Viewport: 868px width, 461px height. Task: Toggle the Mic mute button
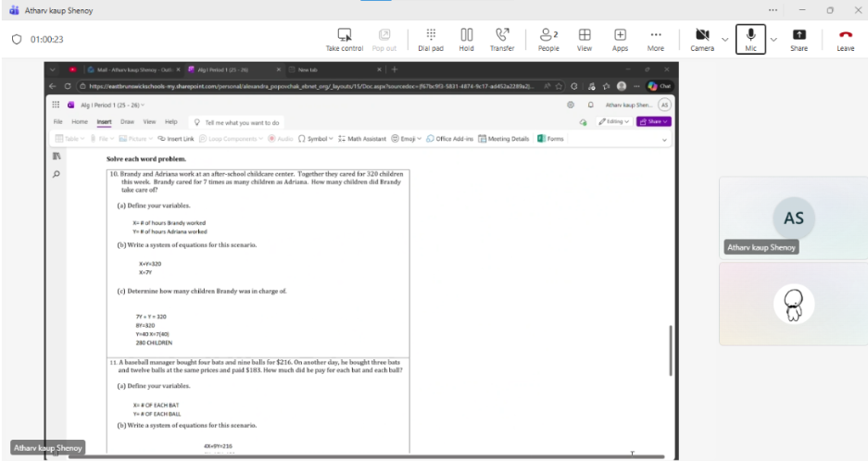tap(750, 39)
